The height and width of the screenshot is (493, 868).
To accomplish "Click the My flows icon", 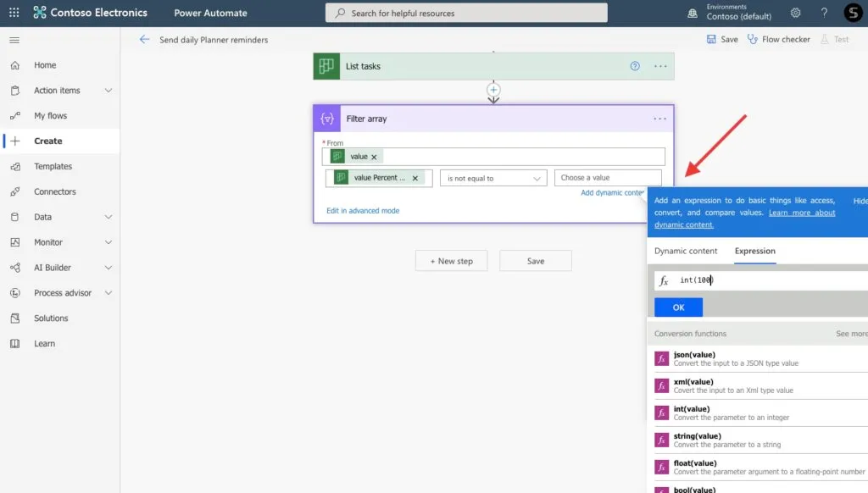I will click(15, 116).
